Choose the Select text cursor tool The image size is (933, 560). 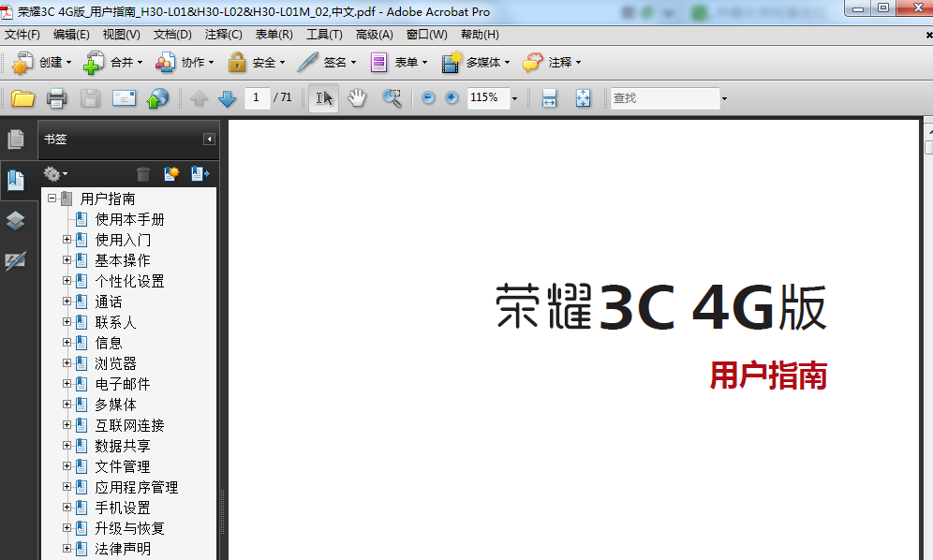[x=324, y=98]
